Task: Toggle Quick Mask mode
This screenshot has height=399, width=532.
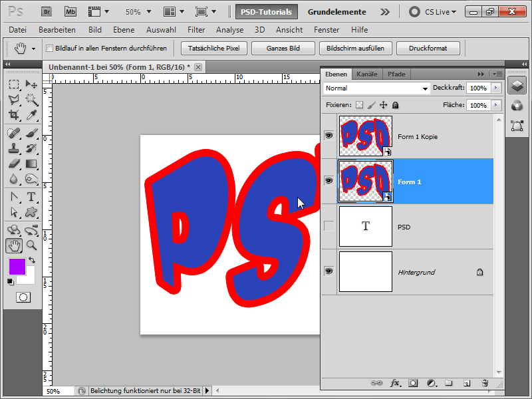Action: click(23, 297)
